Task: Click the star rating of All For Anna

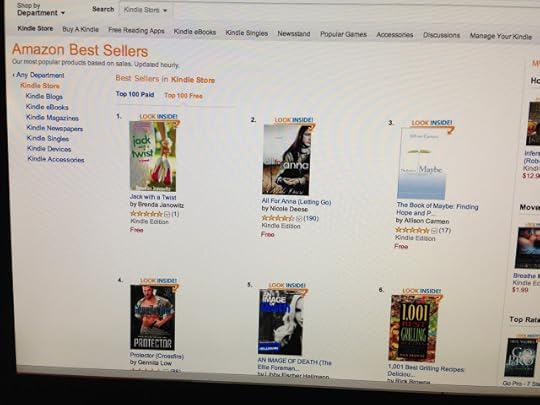Action: coord(278,218)
